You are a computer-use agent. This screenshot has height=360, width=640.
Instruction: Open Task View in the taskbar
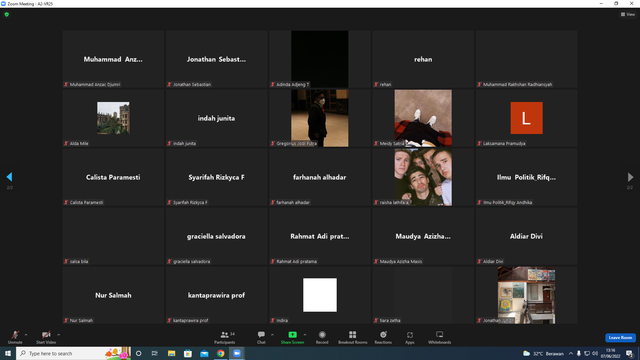tap(154, 353)
